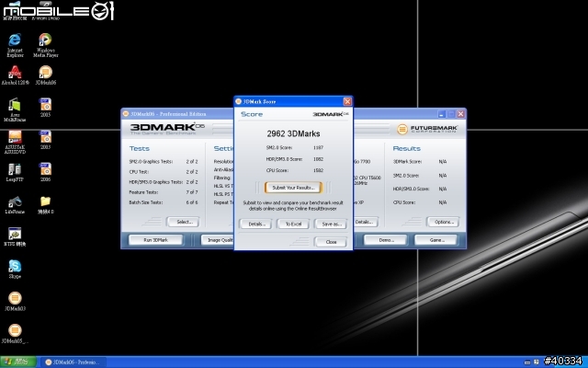Select the LifeFrame desktop icon

pos(15,204)
